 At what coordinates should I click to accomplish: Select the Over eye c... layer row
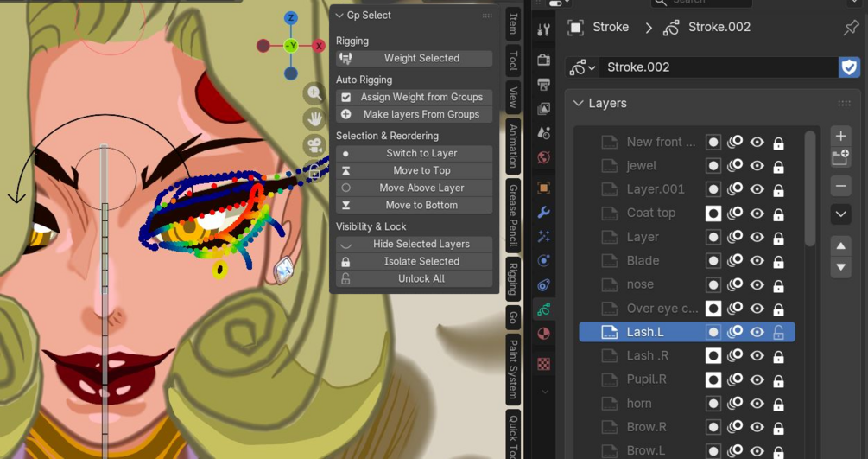(687, 309)
